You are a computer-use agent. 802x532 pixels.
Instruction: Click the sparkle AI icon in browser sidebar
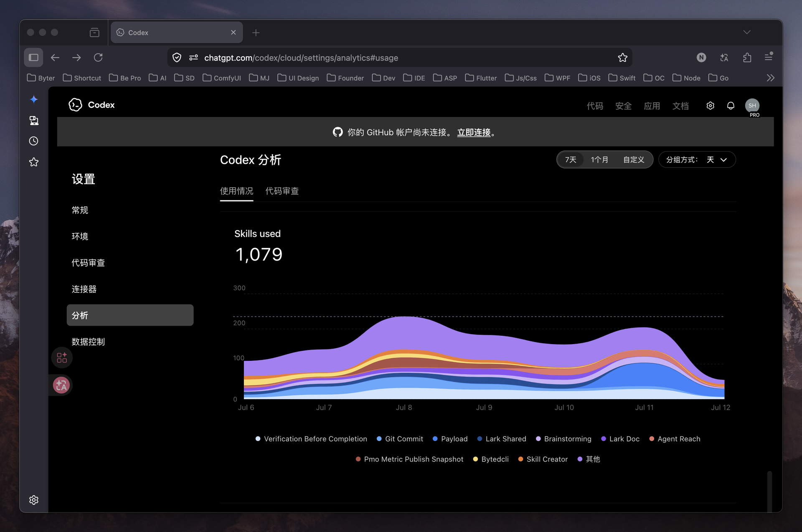(x=34, y=99)
